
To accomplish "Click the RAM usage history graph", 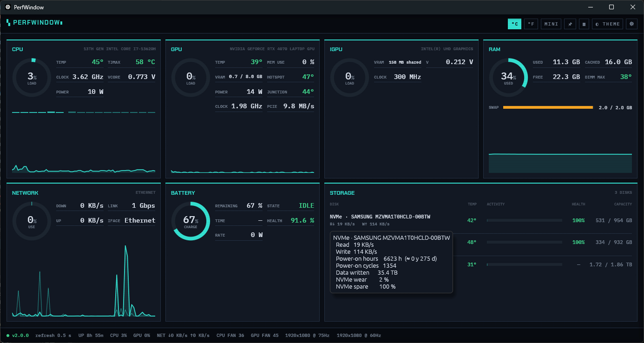I will click(560, 163).
